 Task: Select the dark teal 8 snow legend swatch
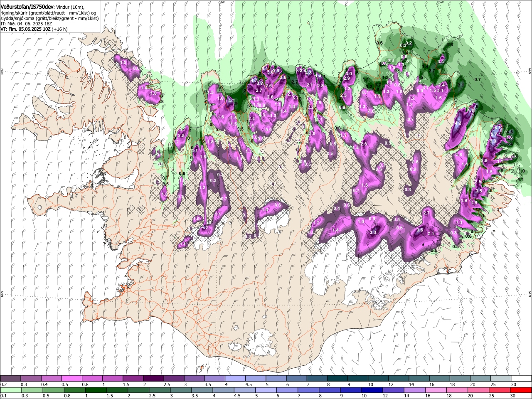337,378
